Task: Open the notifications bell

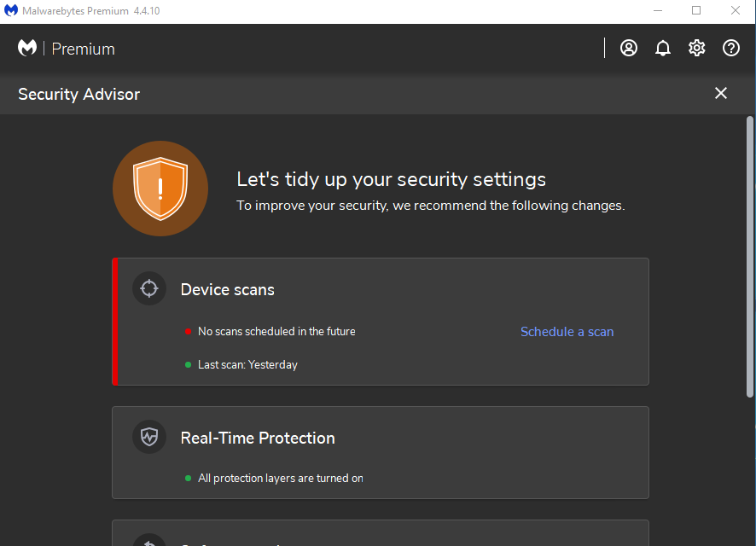Action: (x=663, y=48)
